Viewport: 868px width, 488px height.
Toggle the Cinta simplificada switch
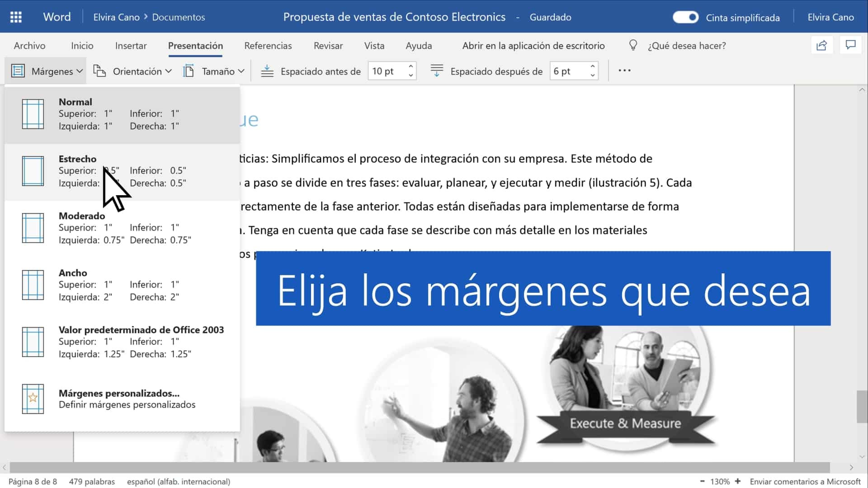coord(685,17)
